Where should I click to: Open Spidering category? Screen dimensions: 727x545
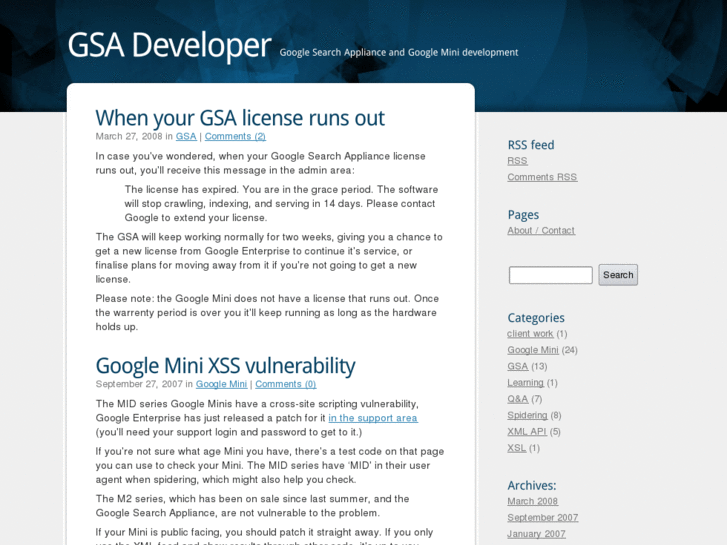527,415
